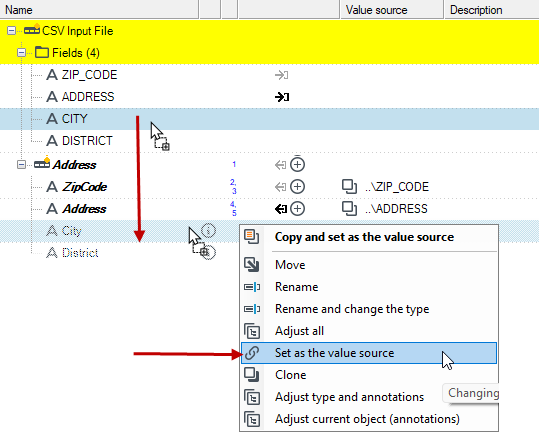Click the plus circle on italic Address field row
This screenshot has width=539, height=447.
click(297, 209)
